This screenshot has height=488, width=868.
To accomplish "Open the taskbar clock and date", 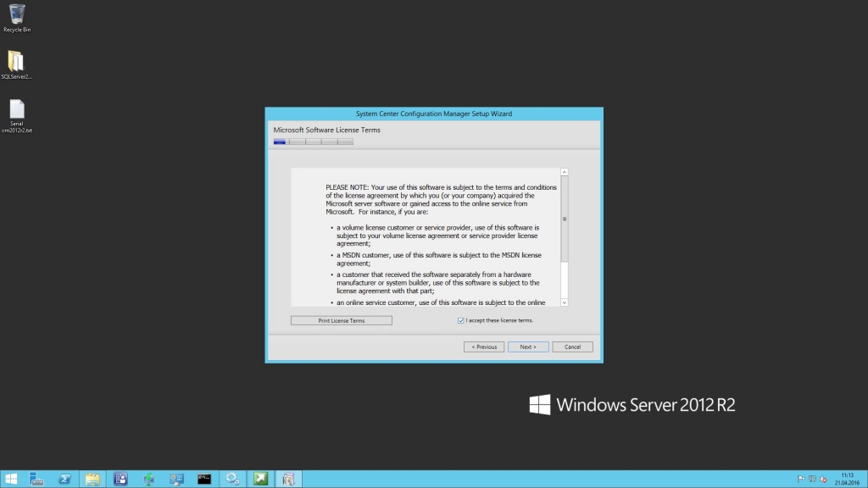I will [847, 479].
